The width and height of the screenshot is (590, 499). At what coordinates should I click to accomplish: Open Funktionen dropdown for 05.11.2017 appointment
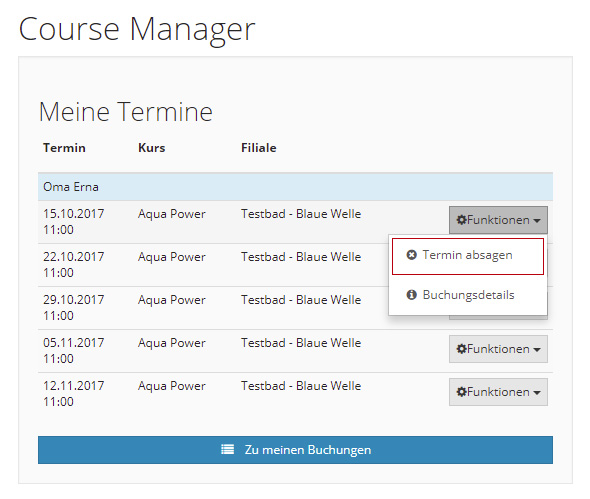(x=498, y=349)
